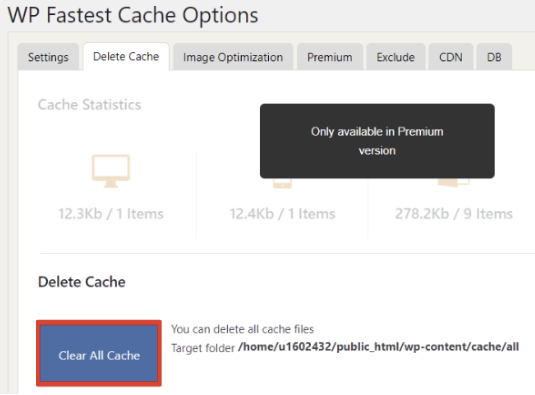Click the Delete Cache section heading
Screen dimensions: 535x395
click(82, 282)
